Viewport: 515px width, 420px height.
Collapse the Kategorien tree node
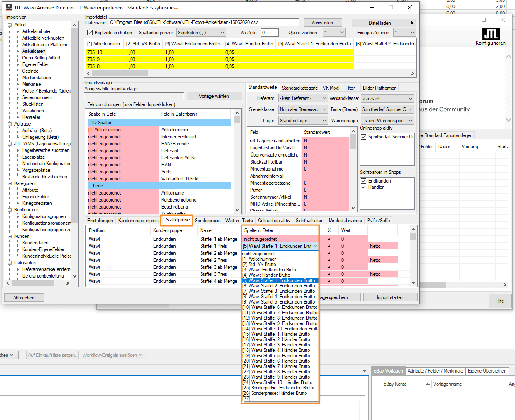(x=10, y=183)
